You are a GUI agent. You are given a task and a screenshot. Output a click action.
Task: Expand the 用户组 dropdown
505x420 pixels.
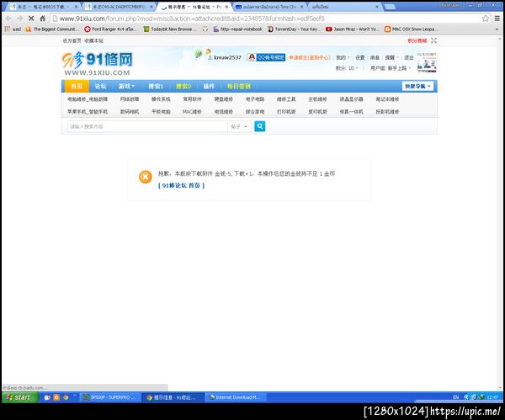pos(391,68)
